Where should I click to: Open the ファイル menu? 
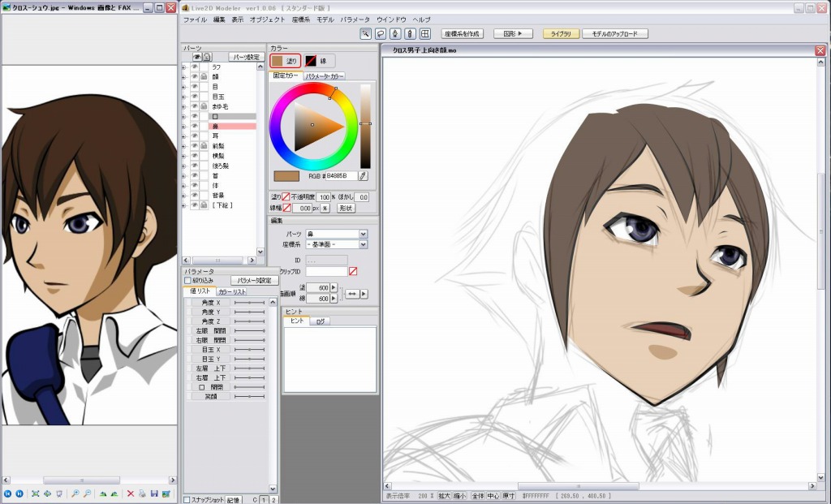click(x=195, y=19)
